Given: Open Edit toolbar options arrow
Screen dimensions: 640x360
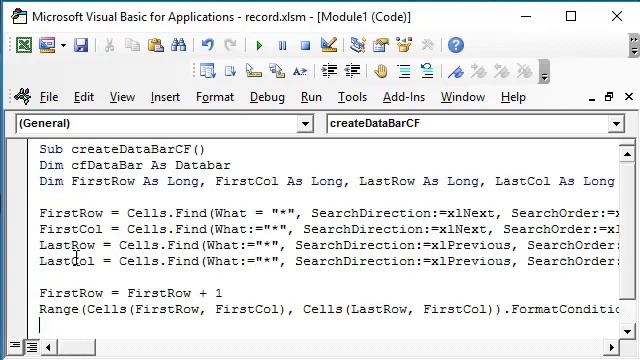Looking at the screenshot, I should pyautogui.click(x=544, y=72).
